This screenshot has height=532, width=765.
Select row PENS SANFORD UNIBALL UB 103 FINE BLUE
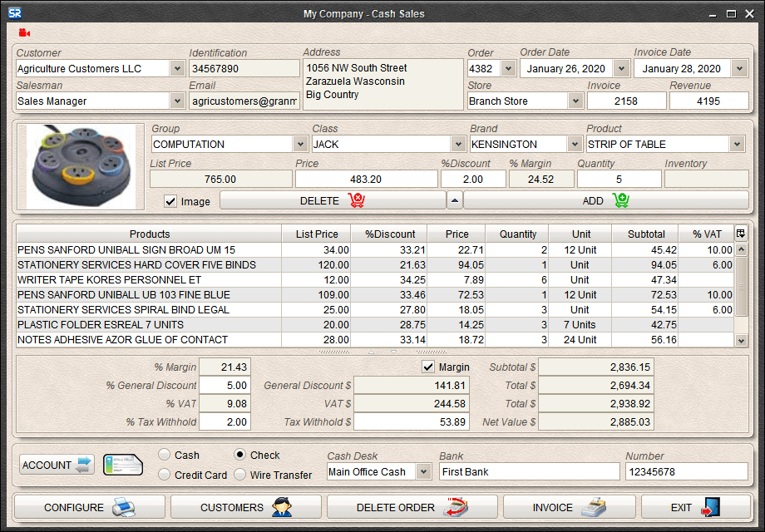coord(375,295)
